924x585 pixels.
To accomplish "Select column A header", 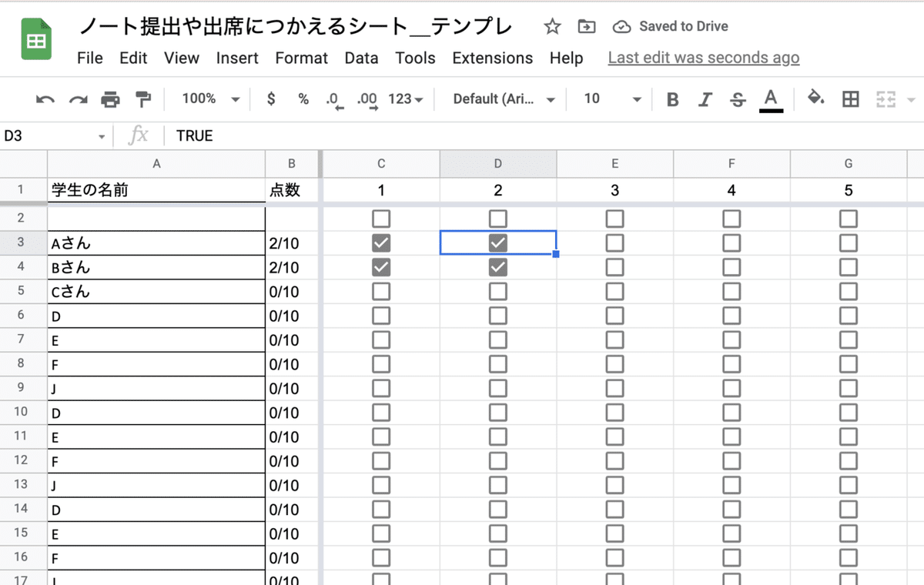I will [156, 163].
